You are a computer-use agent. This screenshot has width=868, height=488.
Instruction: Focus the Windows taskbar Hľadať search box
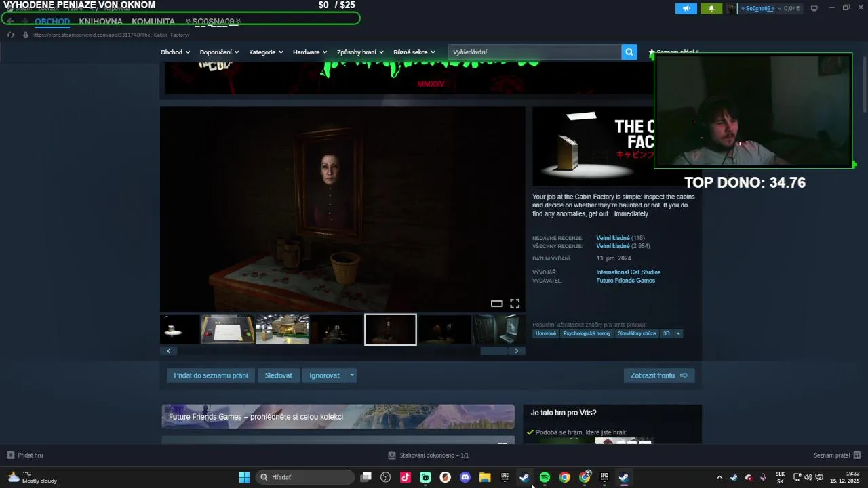pyautogui.click(x=305, y=477)
